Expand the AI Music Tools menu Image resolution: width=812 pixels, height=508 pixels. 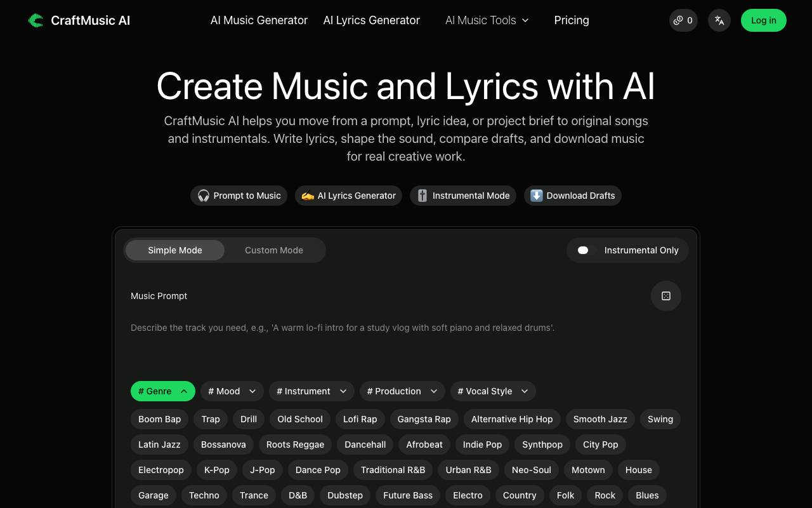pos(487,20)
